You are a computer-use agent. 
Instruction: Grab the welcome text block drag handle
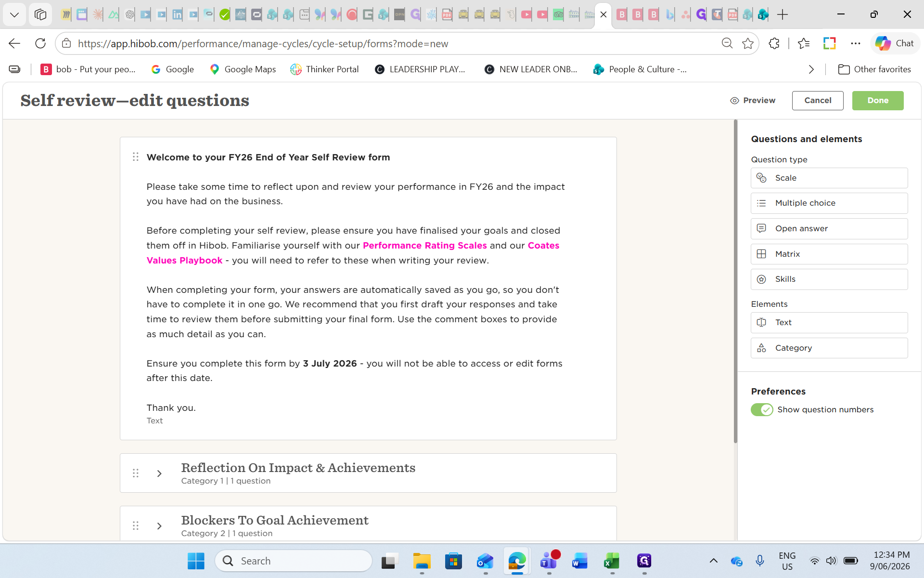tap(136, 157)
